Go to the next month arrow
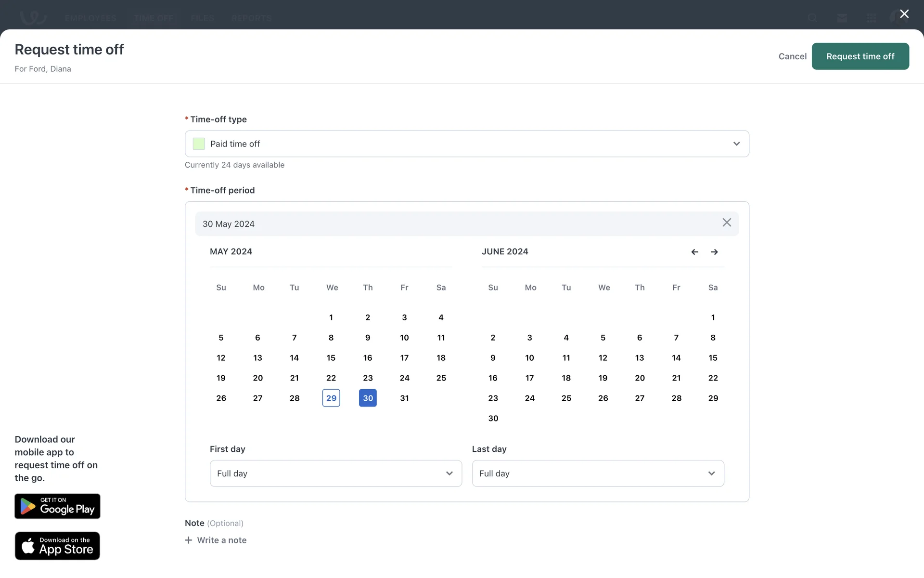Screen dimensions: 924x578 (x=714, y=252)
